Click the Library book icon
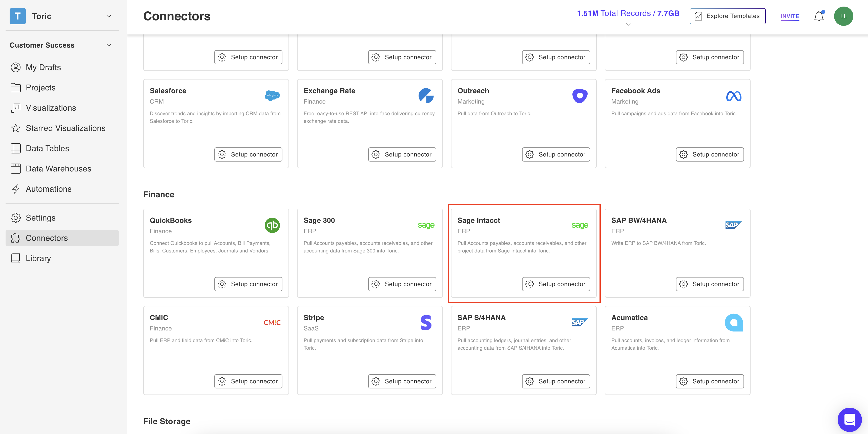Screen dimensions: 868x434 pyautogui.click(x=15, y=258)
